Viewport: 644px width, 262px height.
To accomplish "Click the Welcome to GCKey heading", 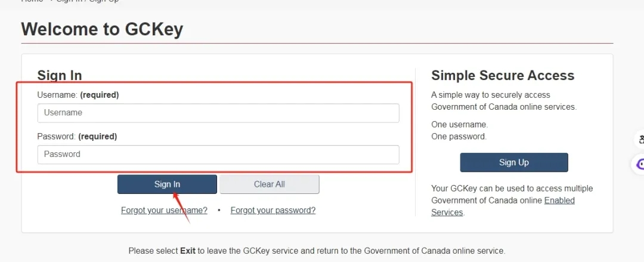I will point(102,29).
